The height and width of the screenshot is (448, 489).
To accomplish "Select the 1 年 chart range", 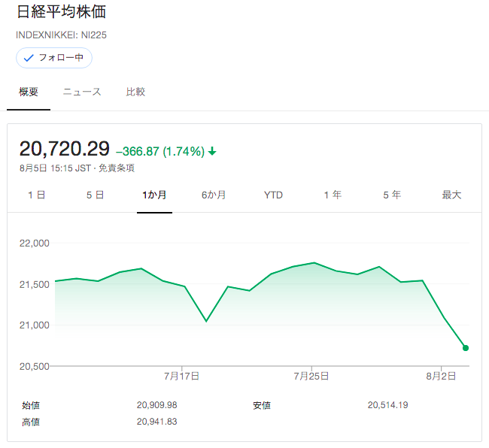I will 333,195.
